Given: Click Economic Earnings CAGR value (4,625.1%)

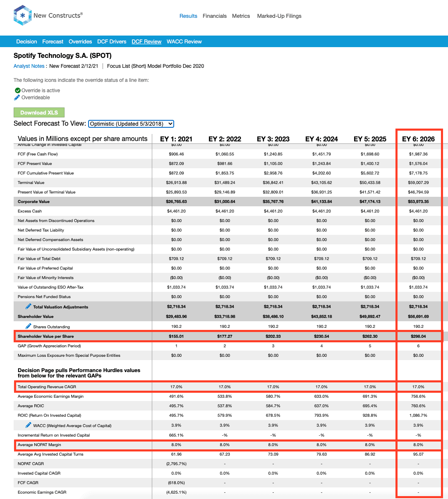Looking at the screenshot, I should pos(176,492).
